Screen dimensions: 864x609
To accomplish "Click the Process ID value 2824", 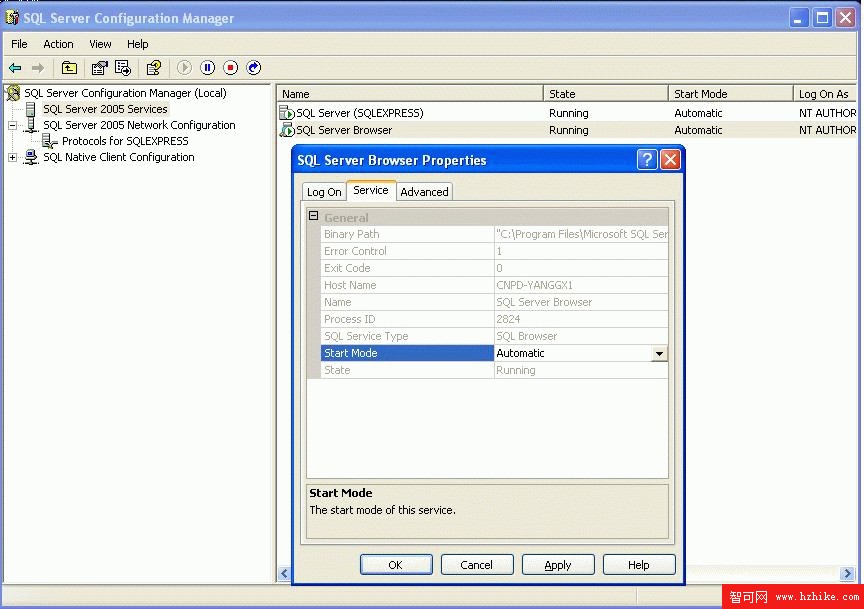I will (507, 319).
